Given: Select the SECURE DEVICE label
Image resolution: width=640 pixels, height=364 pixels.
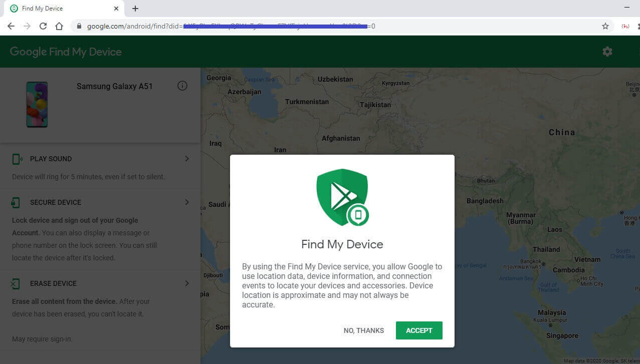Looking at the screenshot, I should [56, 202].
